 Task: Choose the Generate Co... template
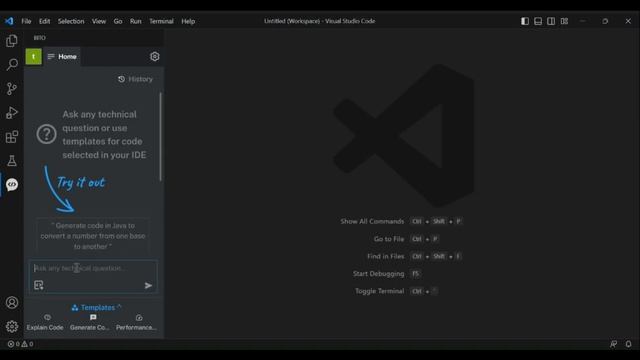(90, 322)
